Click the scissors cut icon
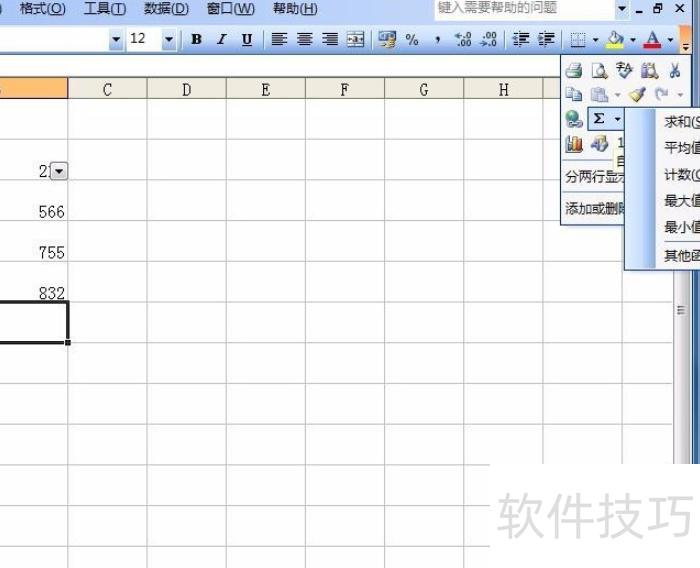This screenshot has height=568, width=700. pos(675,70)
